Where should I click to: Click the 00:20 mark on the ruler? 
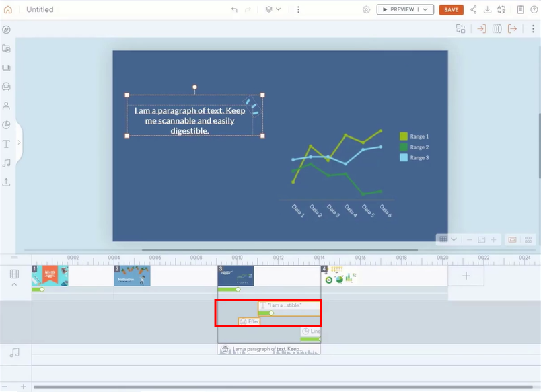click(x=442, y=258)
